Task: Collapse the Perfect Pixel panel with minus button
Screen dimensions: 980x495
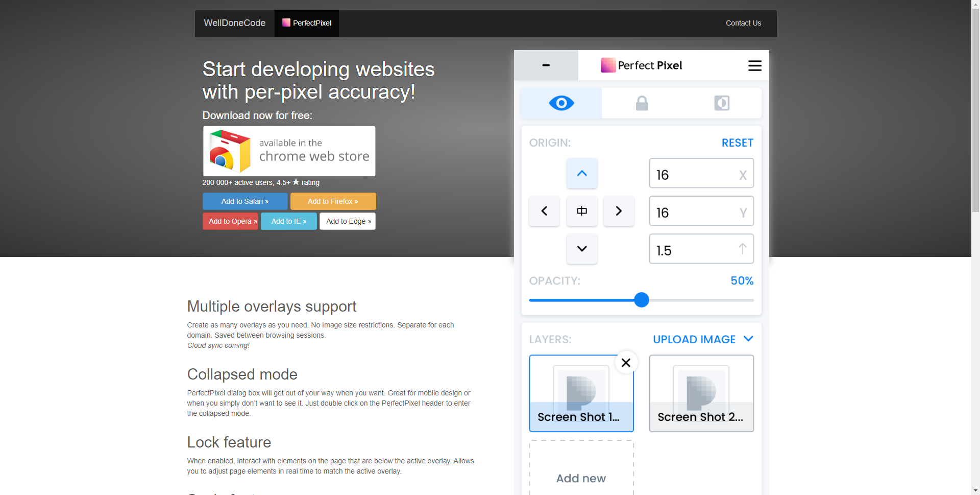Action: [546, 65]
